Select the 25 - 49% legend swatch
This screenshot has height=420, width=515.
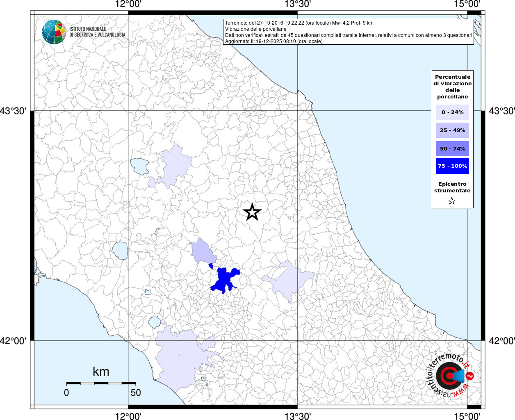coord(453,130)
